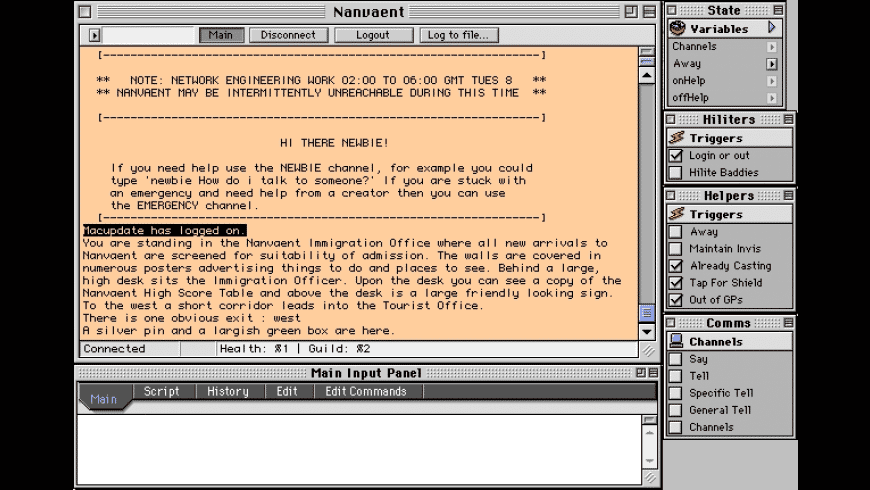Screen dimensions: 870x490
Task: Click the Log to file... button
Action: [x=458, y=35]
